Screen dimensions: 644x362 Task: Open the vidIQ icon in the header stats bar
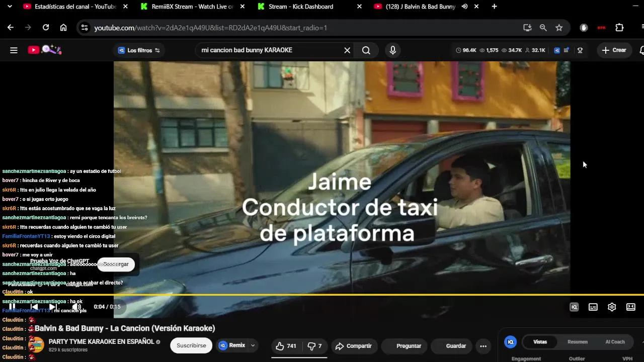pos(557,50)
